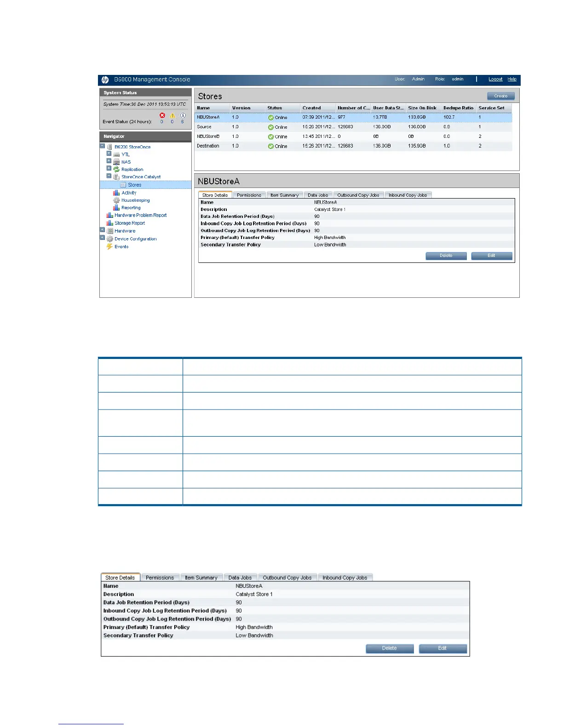Click the green Online icon for Destination
This screenshot has width=563, height=728.
pos(271,147)
